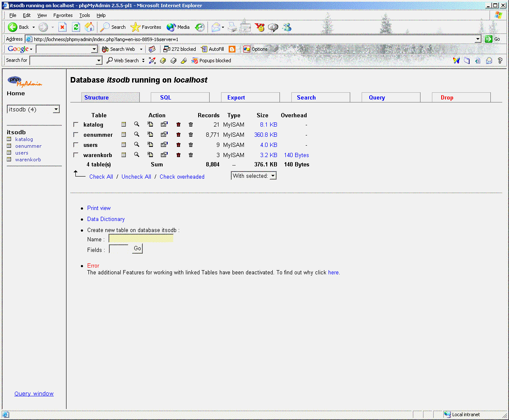
Task: Open the address bar dropdown arrow
Action: [x=478, y=39]
